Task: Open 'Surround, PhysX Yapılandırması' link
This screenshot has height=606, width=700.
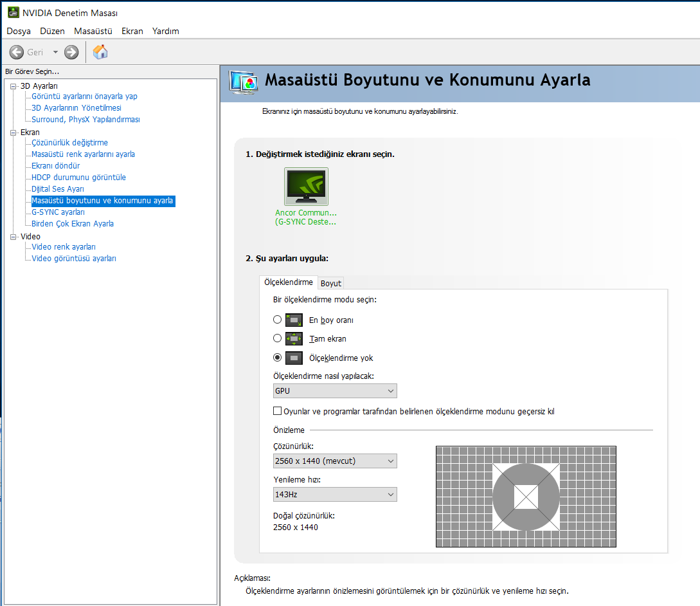Action: pyautogui.click(x=85, y=120)
